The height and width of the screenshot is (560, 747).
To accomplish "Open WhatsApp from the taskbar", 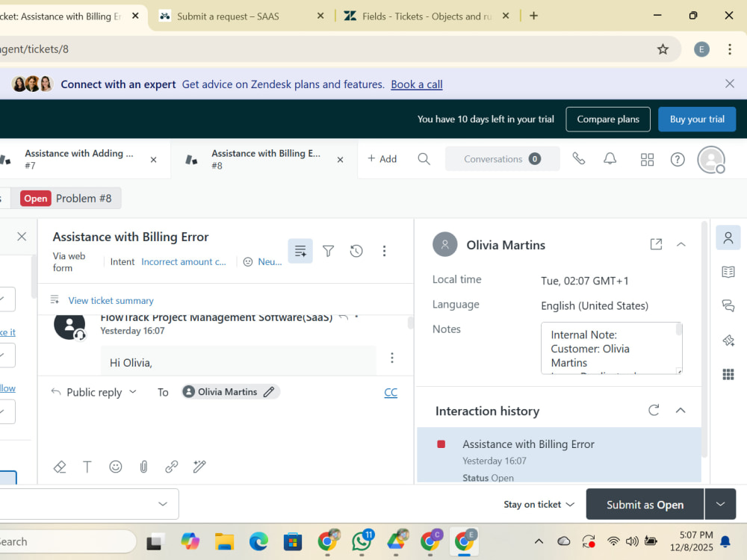I will (362, 541).
